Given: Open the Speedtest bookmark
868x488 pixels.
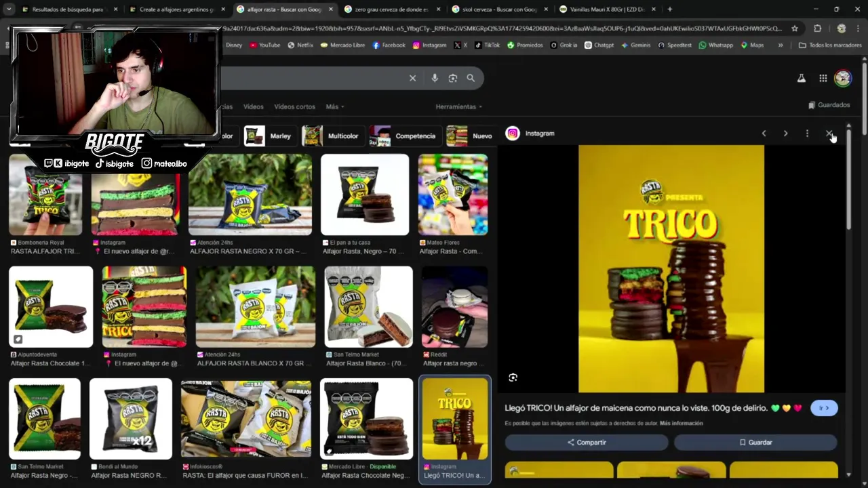Looking at the screenshot, I should point(675,45).
